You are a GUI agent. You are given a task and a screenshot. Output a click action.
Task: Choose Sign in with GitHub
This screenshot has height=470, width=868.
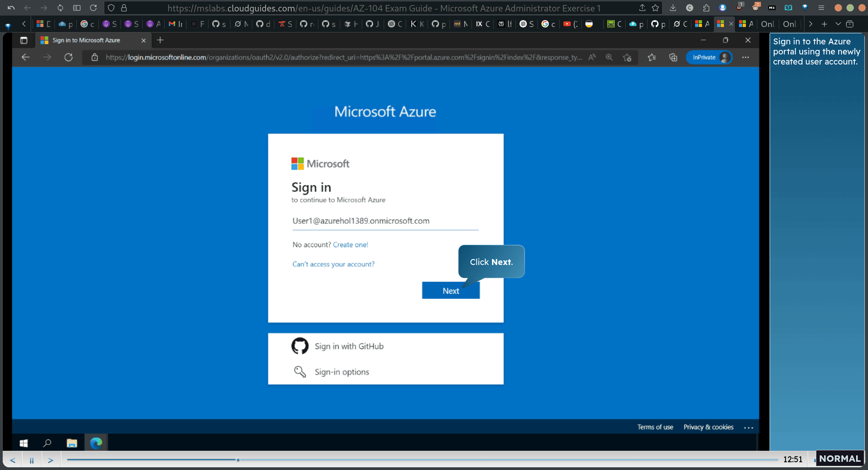(349, 346)
